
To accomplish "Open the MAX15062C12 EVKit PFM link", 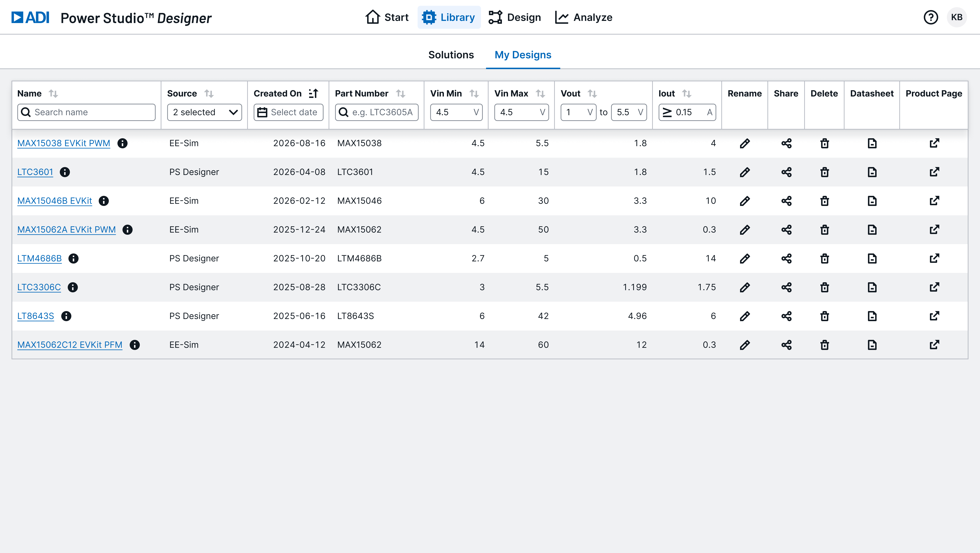I will tap(70, 345).
